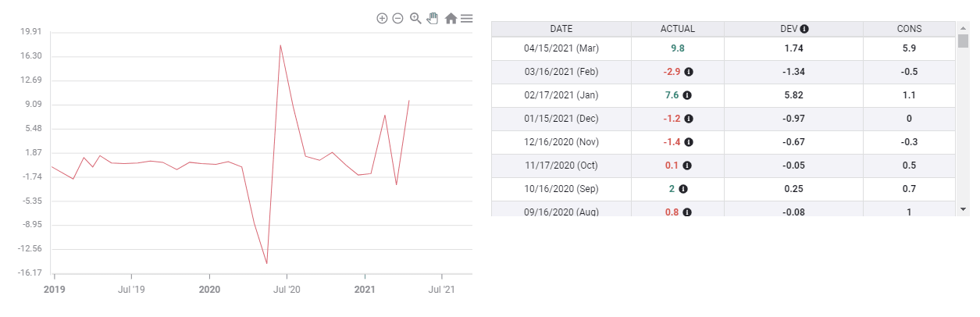
Task: Click info icon next to -1.2 actual value
Action: click(689, 119)
